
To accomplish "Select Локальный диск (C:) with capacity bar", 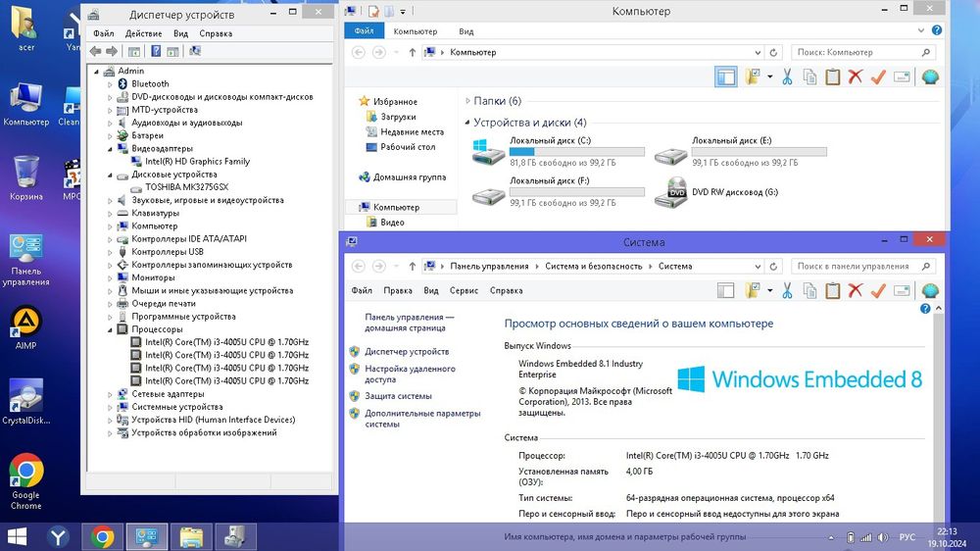I will click(557, 152).
